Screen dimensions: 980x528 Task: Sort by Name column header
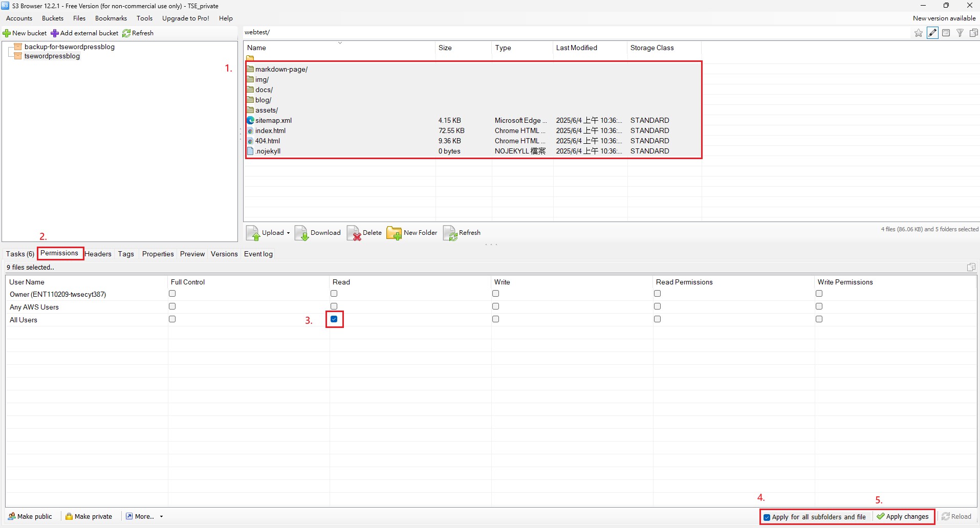tap(339, 48)
